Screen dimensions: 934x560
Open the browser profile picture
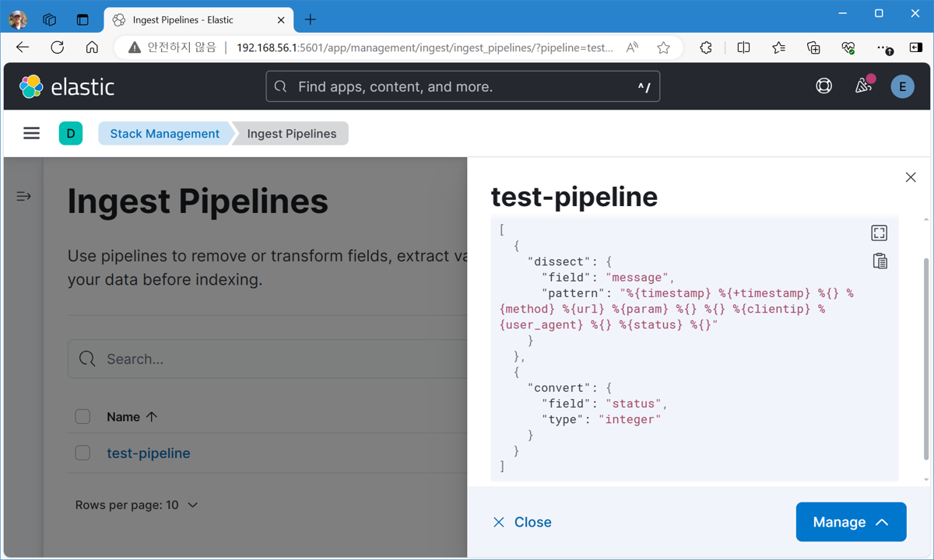click(18, 19)
